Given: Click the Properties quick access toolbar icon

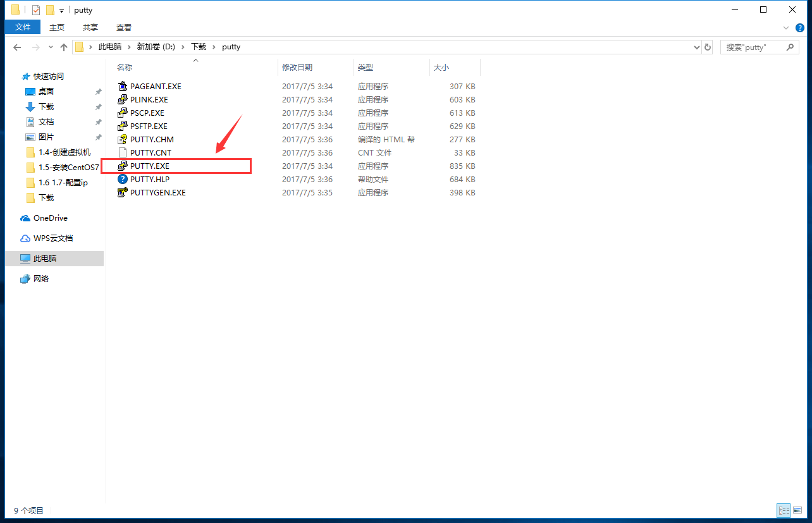Looking at the screenshot, I should (36, 10).
